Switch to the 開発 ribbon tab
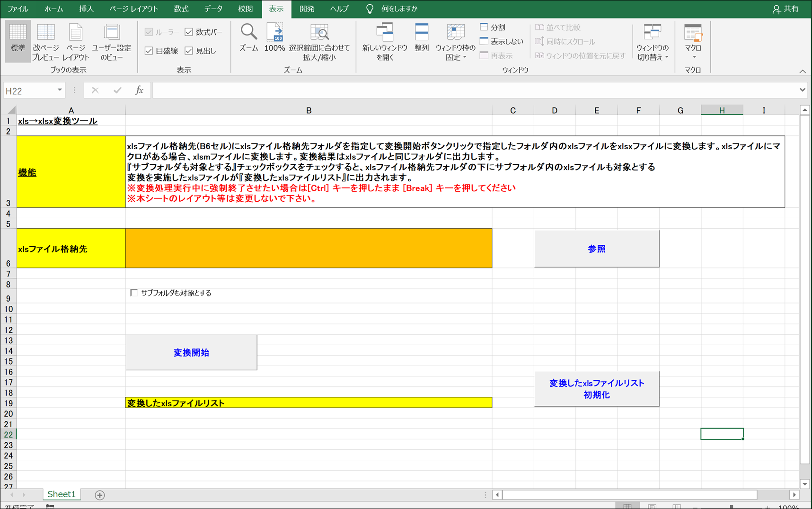 (307, 9)
